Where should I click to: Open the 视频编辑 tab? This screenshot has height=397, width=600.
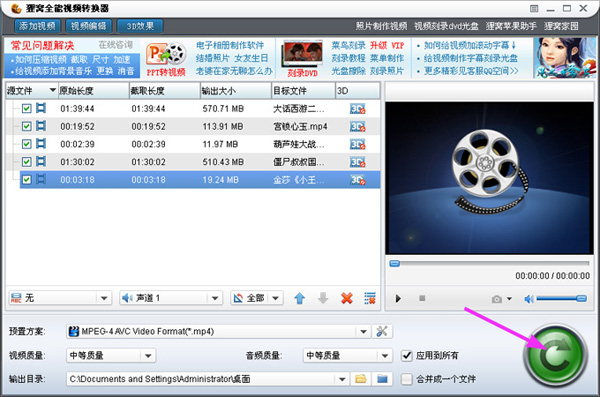88,26
